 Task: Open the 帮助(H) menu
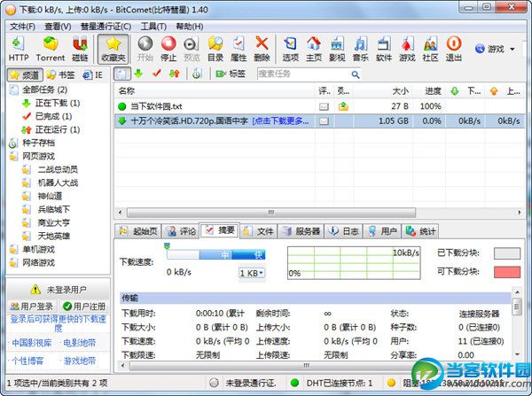190,27
